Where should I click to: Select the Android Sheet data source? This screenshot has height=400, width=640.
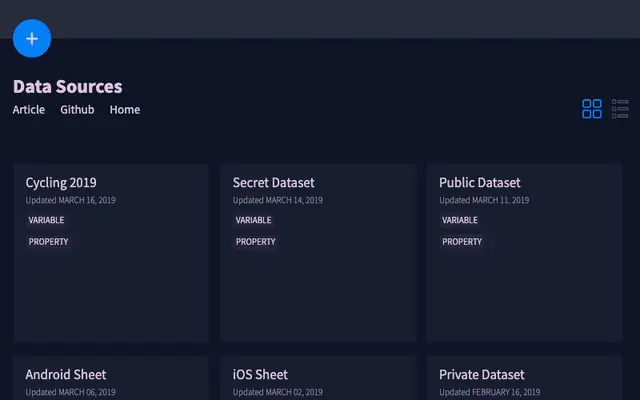(x=111, y=378)
